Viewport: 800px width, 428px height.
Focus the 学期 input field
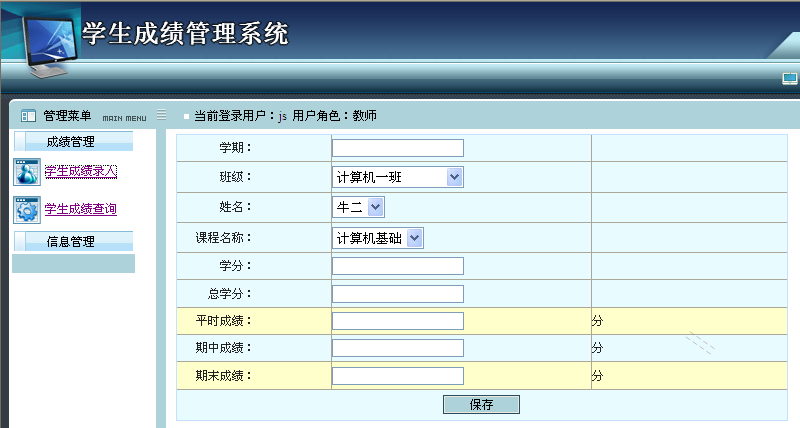point(397,148)
